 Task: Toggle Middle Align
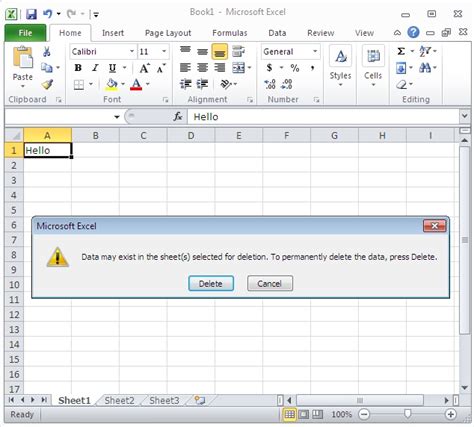[x=202, y=52]
